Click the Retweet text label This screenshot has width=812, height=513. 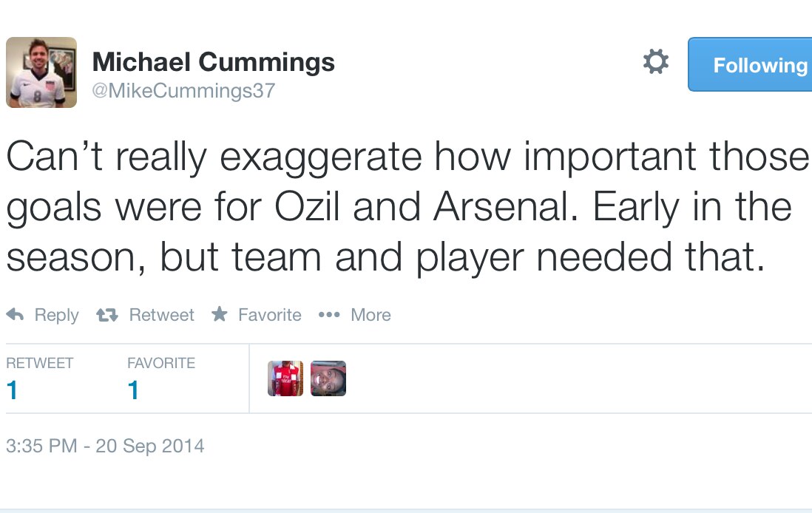161,315
